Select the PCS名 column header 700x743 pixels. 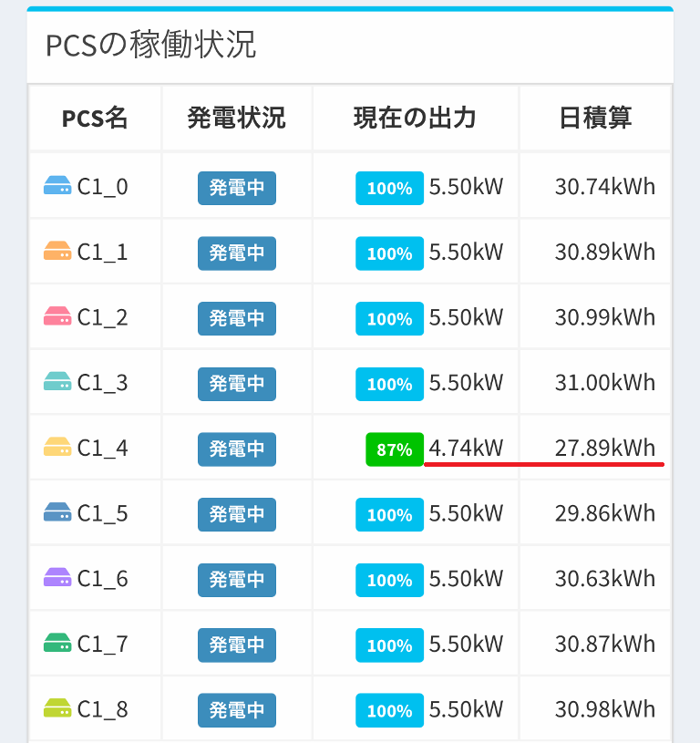click(95, 118)
